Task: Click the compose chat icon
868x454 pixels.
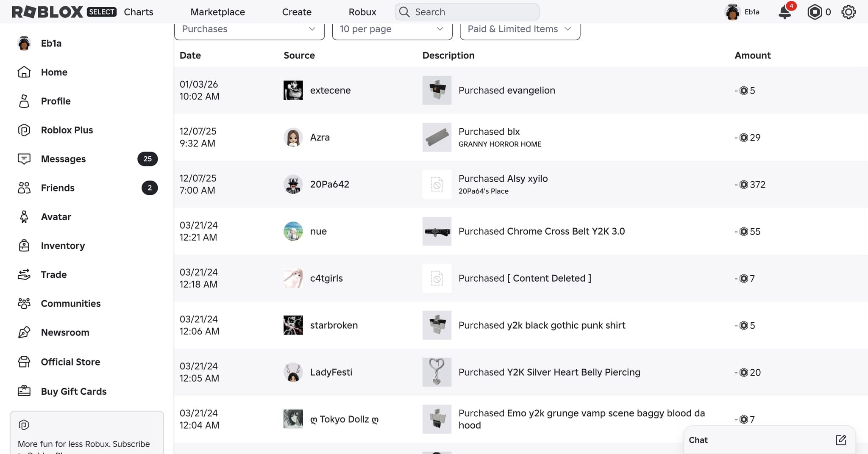Action: (x=841, y=440)
